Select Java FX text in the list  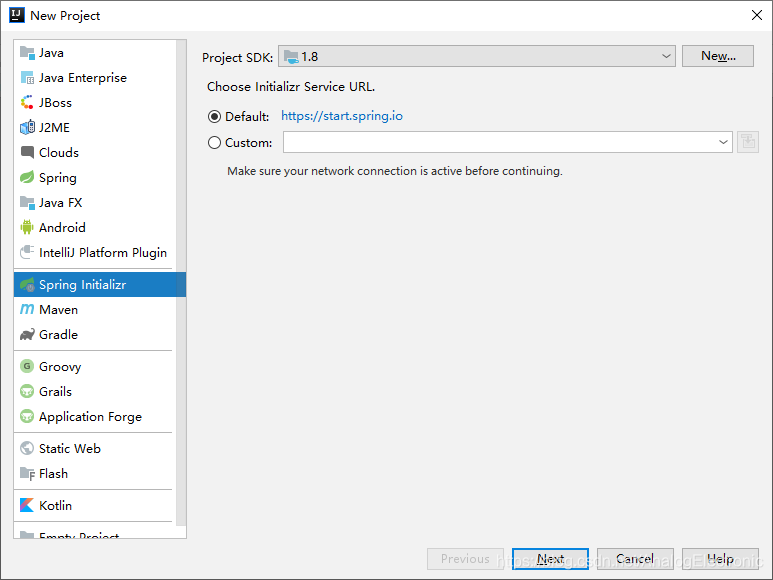click(61, 203)
